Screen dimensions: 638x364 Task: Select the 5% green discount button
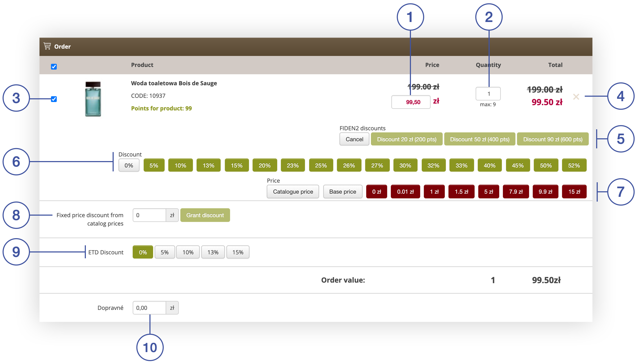(154, 165)
